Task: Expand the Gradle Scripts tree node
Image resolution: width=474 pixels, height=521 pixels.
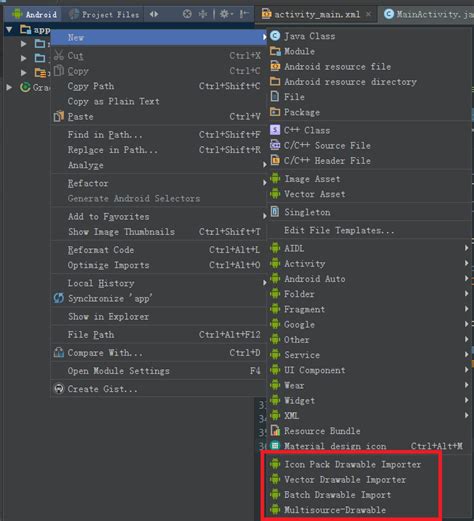Action: pyautogui.click(x=9, y=87)
